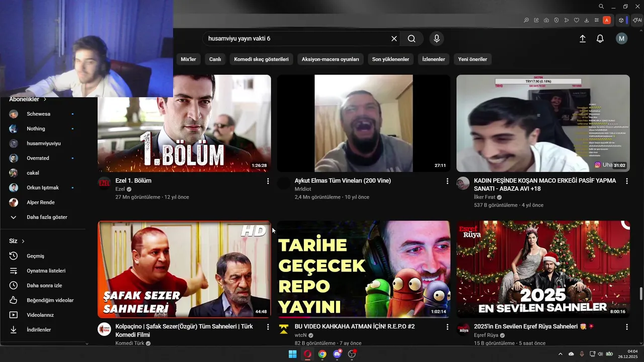Screen dimensions: 644x362
Task: Open the Siz section chevron
Action: (23, 241)
